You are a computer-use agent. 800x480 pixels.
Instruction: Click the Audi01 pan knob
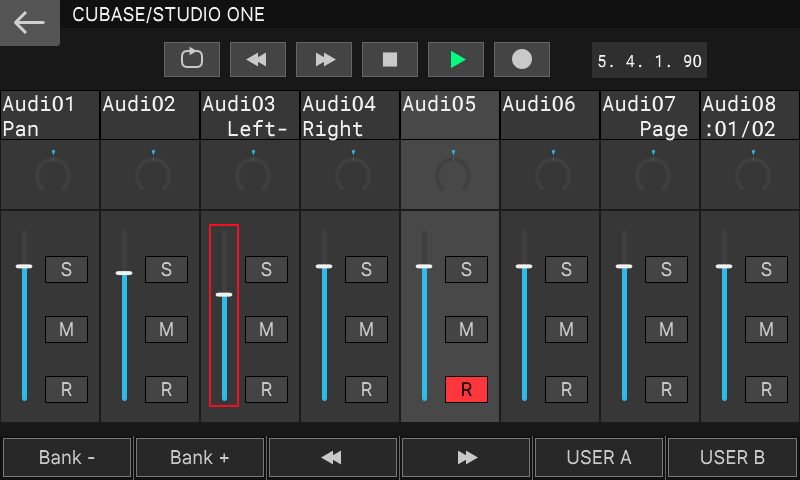point(53,173)
